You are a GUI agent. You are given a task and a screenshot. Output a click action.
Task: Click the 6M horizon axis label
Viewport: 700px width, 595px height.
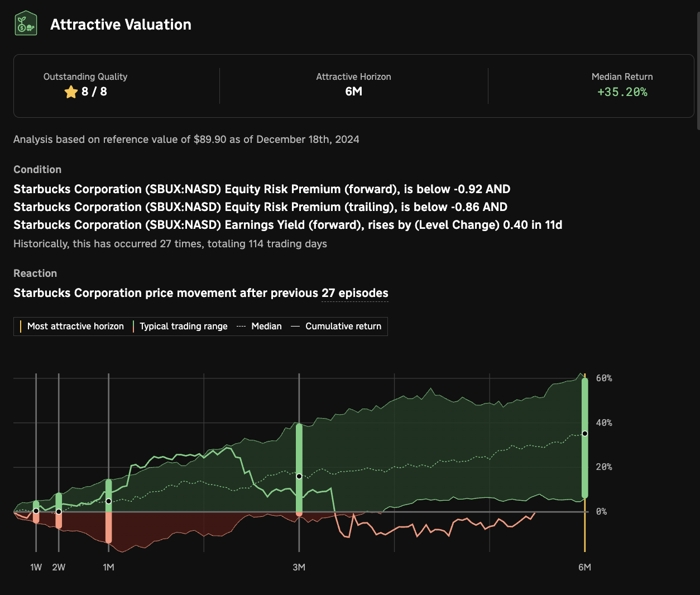tap(584, 567)
